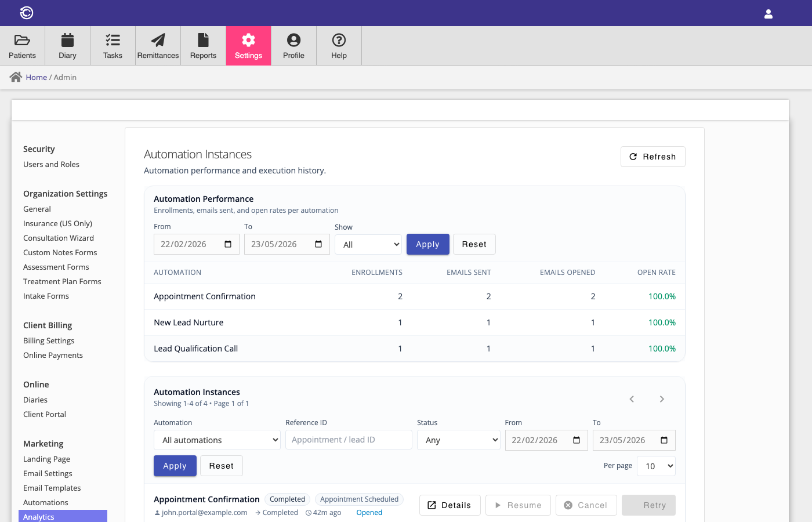Image resolution: width=812 pixels, height=522 pixels.
Task: Open Intake Forms settings
Action: [x=46, y=296]
